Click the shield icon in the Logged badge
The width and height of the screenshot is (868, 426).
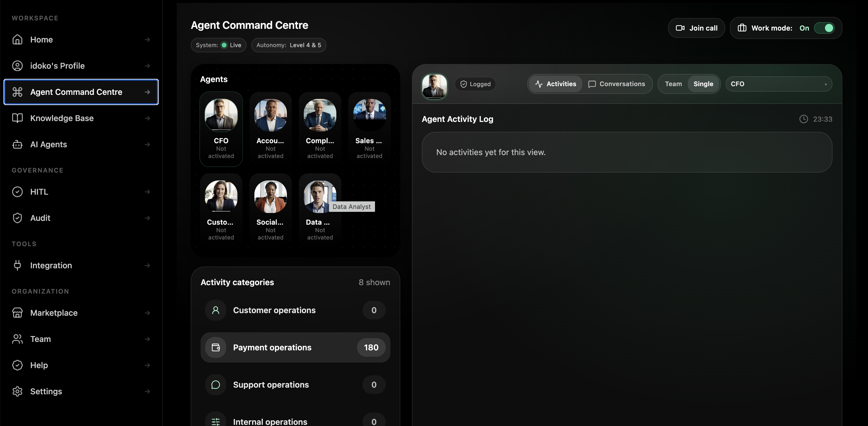coord(464,84)
